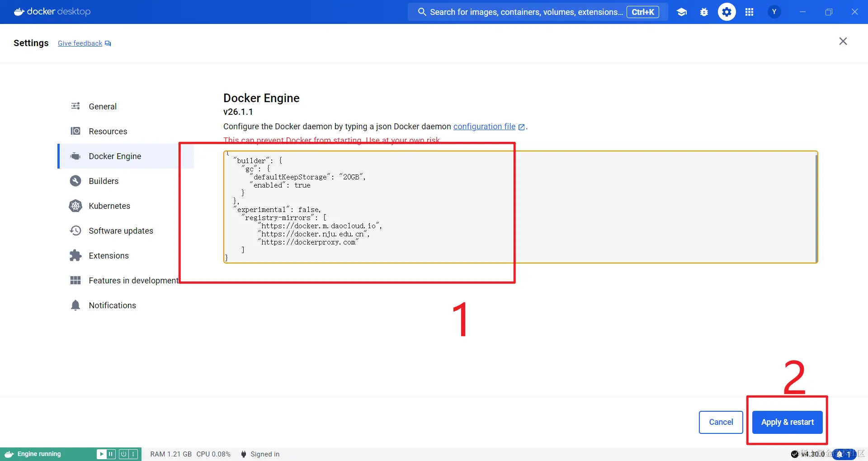Screen dimensions: 868x461
Task: Click the Features in development grid icon
Action: coord(75,280)
